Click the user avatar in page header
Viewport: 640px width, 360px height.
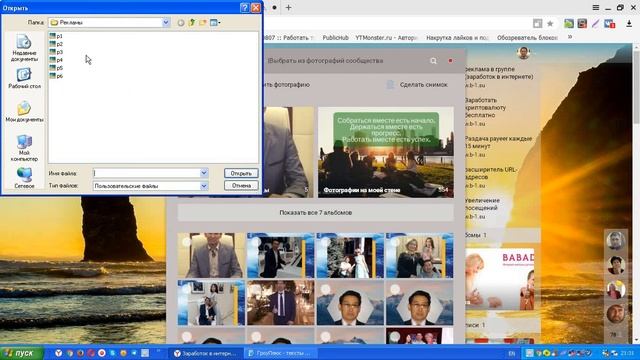[523, 52]
